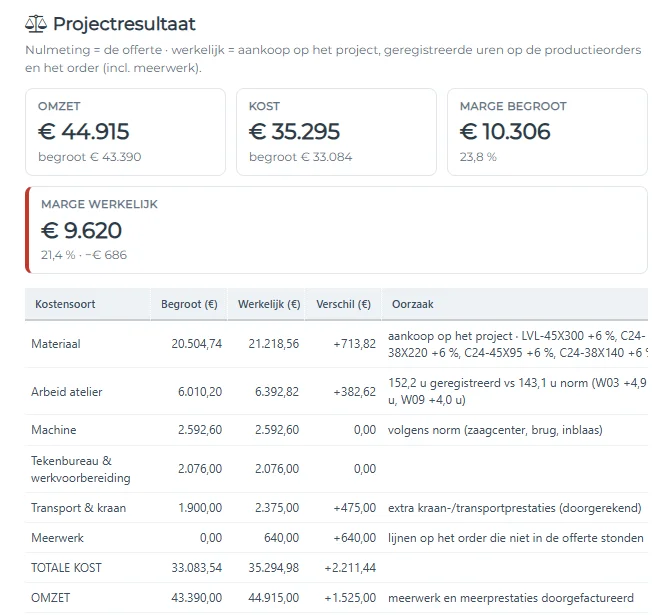The image size is (665, 615).
Task: Select the Meerwerk row label
Action: (57, 538)
